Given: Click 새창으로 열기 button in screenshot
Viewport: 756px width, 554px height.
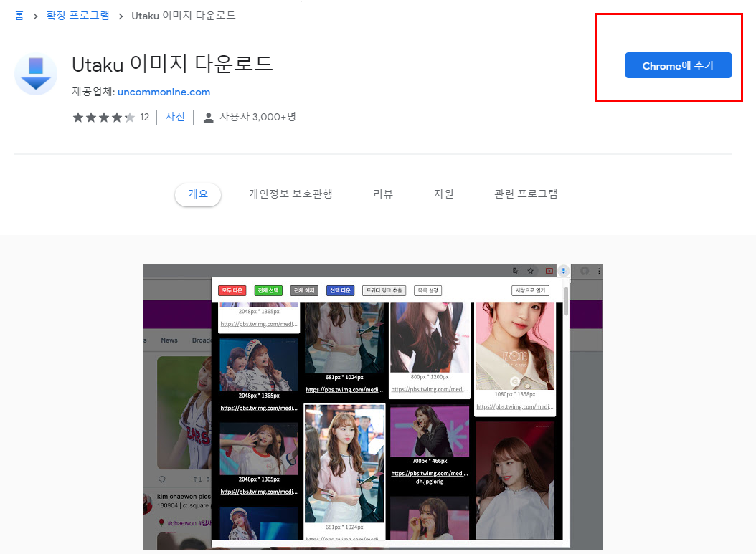Looking at the screenshot, I should click(x=530, y=290).
